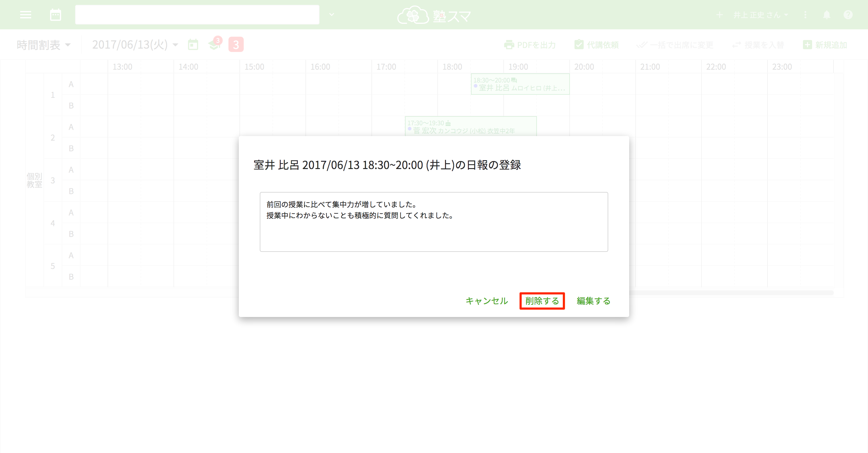This screenshot has height=453, width=868.
Task: Click the red notification badge showing 3
Action: click(236, 44)
